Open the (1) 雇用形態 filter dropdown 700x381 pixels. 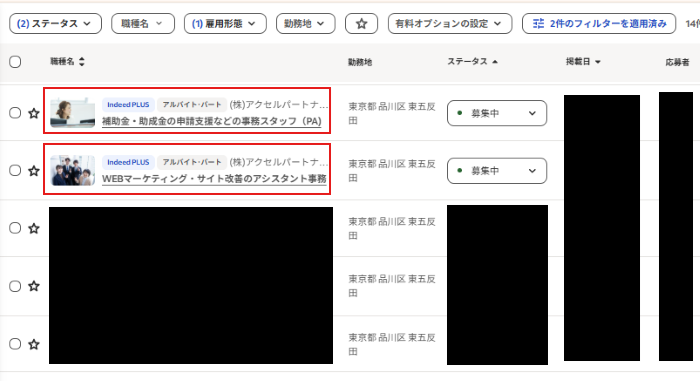(225, 24)
